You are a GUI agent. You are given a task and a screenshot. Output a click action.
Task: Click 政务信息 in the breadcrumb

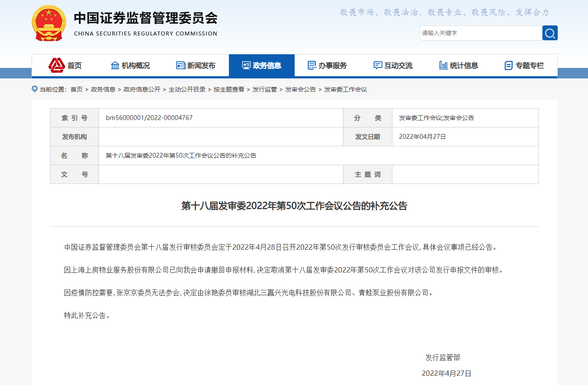pyautogui.click(x=103, y=89)
